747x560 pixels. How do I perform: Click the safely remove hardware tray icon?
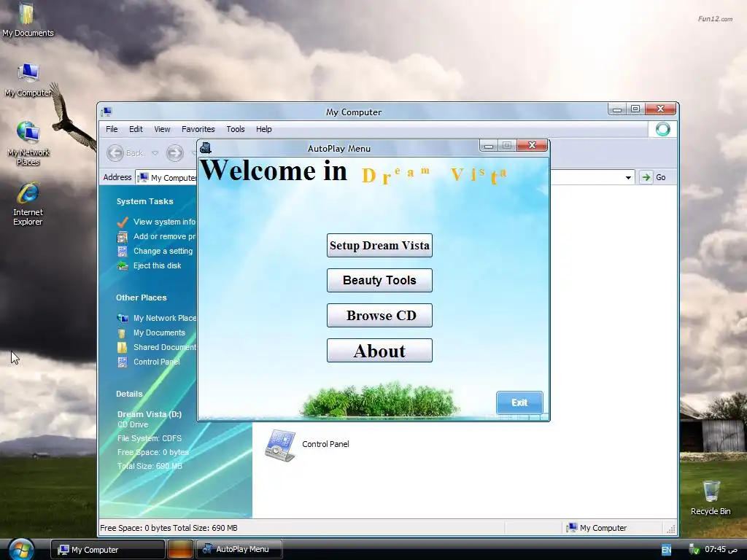[x=694, y=550]
